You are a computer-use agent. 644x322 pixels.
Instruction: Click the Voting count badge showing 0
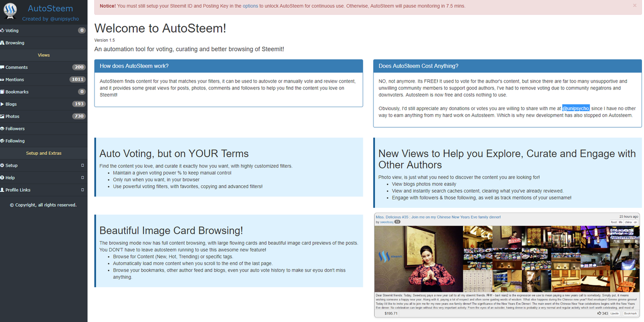[82, 30]
